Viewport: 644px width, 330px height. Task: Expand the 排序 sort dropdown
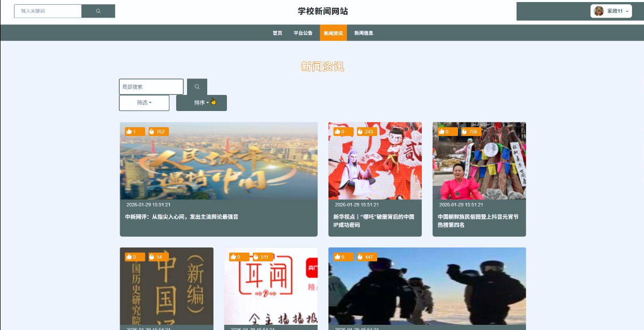coord(202,103)
